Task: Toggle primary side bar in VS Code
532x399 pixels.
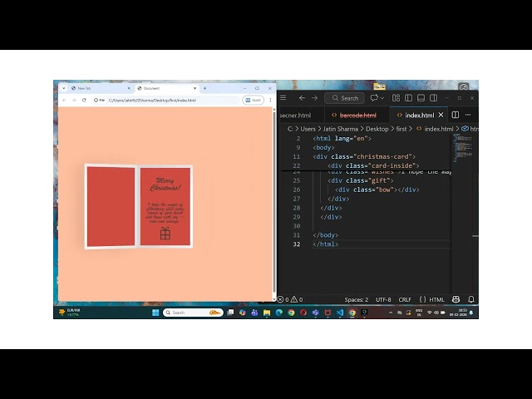Action: [408, 98]
